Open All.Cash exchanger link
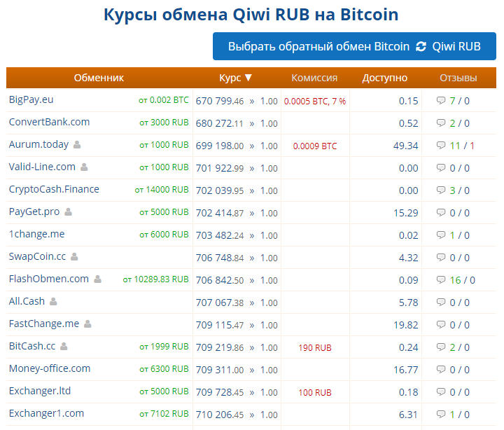Screen dimensions: 504x430 tap(27, 301)
